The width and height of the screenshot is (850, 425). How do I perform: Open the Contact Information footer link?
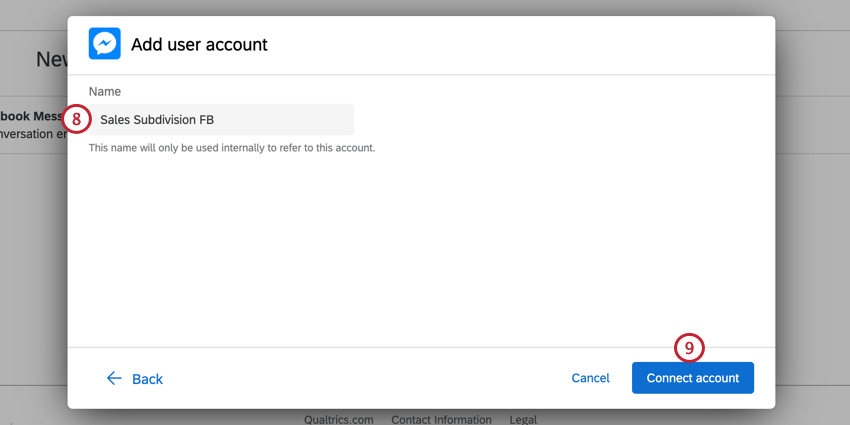click(x=441, y=419)
